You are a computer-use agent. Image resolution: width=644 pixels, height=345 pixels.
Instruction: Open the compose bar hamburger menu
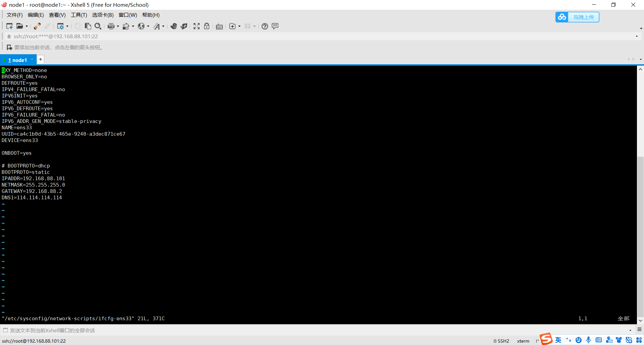click(639, 330)
